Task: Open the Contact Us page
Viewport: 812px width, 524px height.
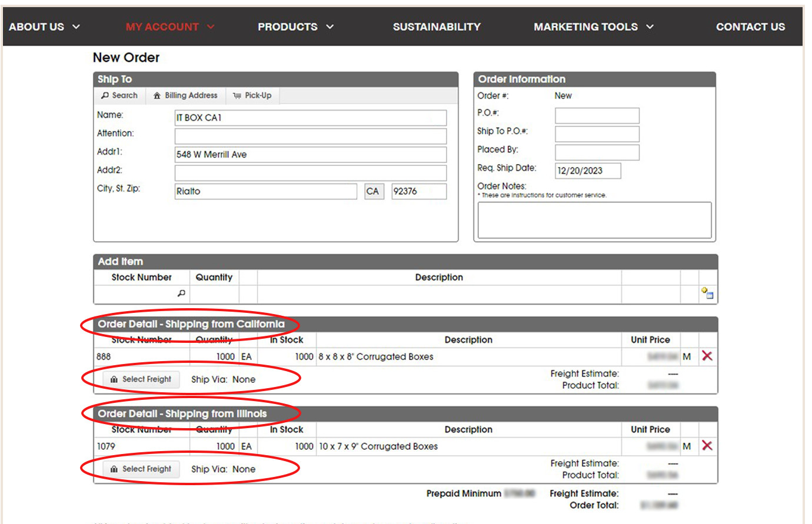Action: pos(750,26)
